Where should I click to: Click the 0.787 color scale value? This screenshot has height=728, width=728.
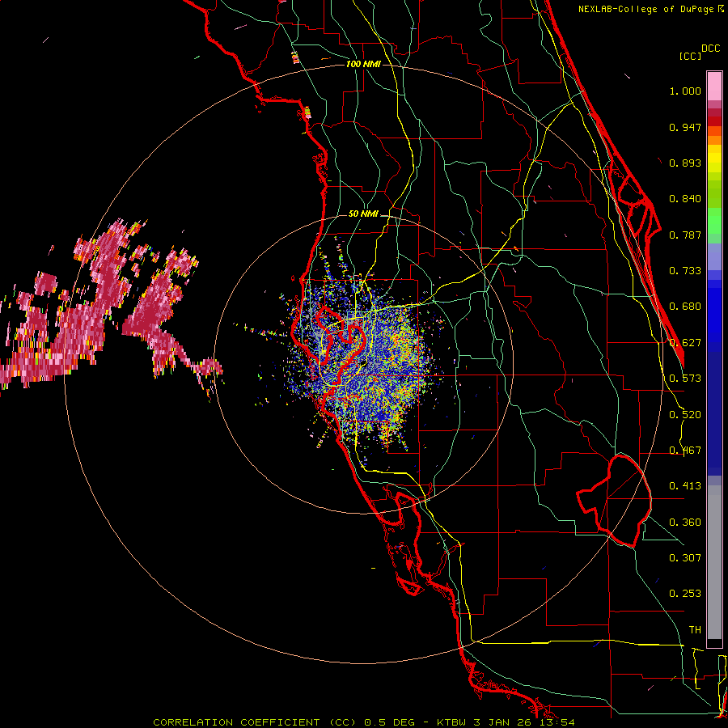click(x=685, y=235)
